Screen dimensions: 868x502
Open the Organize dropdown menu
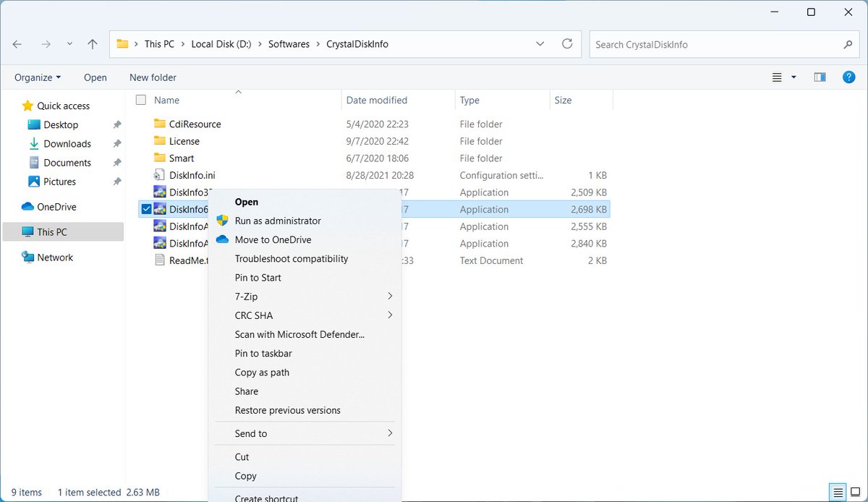click(38, 77)
